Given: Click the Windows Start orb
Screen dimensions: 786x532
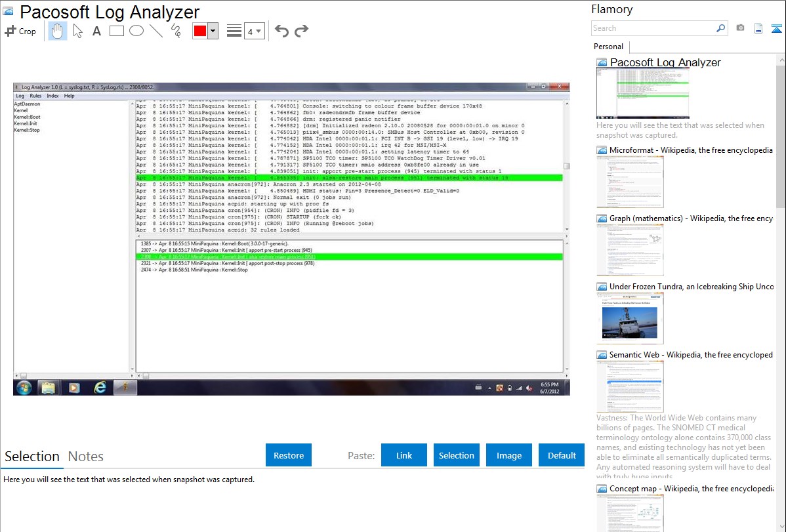Looking at the screenshot, I should coord(24,388).
